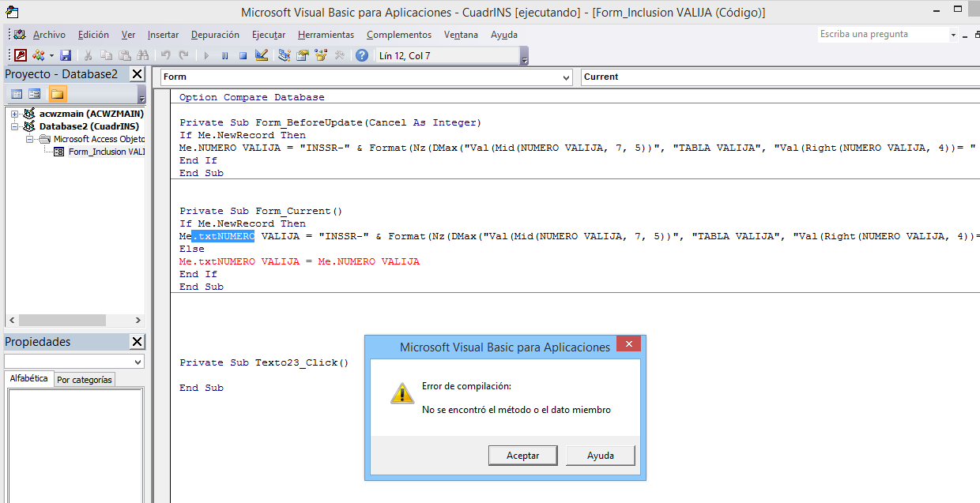The height and width of the screenshot is (503, 980).
Task: Click the Ayuda button in error dialog
Action: (x=601, y=456)
